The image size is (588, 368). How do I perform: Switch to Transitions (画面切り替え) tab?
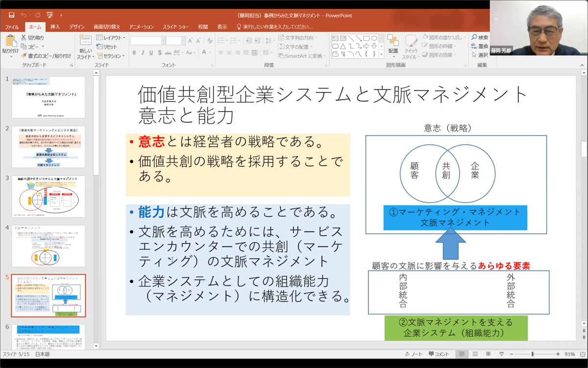(107, 27)
